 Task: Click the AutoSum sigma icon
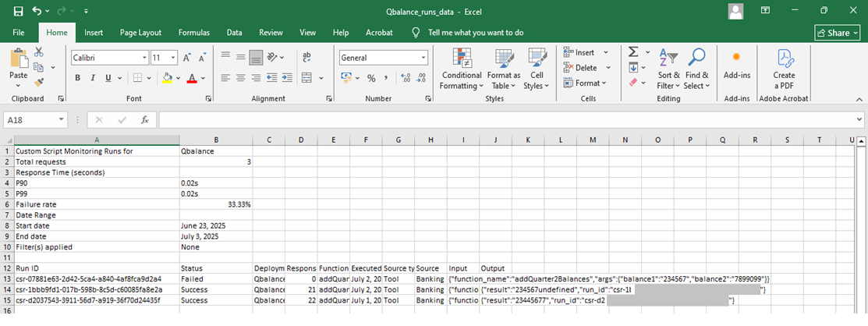click(633, 51)
